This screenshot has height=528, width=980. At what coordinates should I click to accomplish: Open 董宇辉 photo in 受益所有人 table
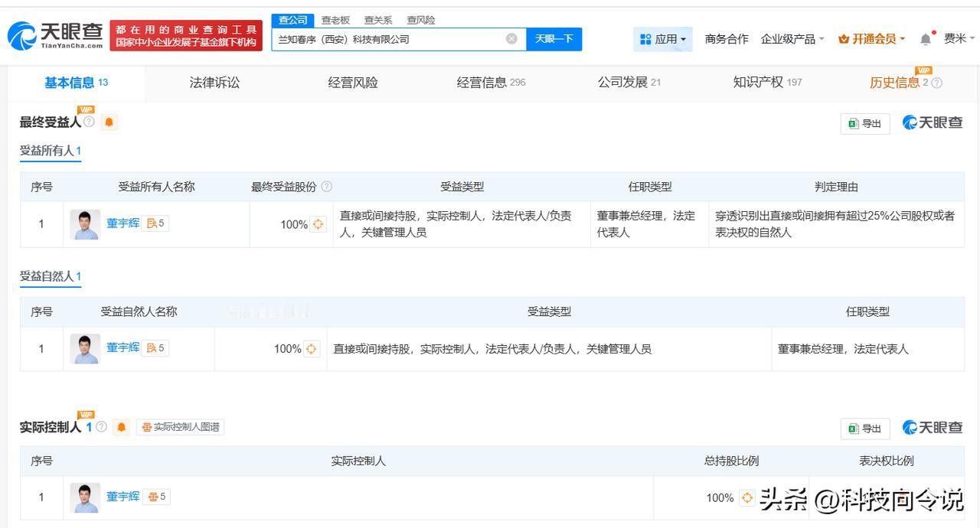(x=85, y=224)
